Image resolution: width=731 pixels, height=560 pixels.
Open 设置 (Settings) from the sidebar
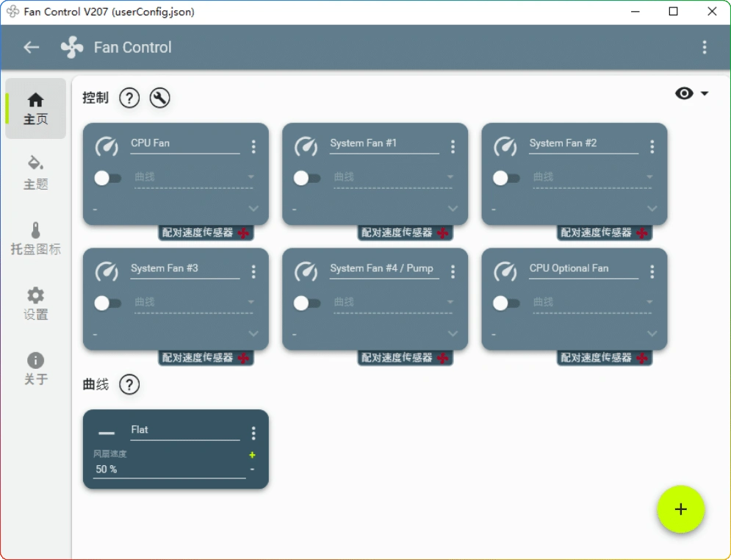click(x=35, y=301)
